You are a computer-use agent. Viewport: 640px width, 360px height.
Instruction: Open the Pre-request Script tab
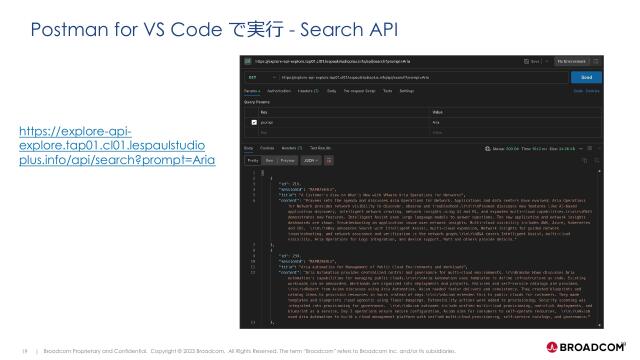pyautogui.click(x=359, y=91)
